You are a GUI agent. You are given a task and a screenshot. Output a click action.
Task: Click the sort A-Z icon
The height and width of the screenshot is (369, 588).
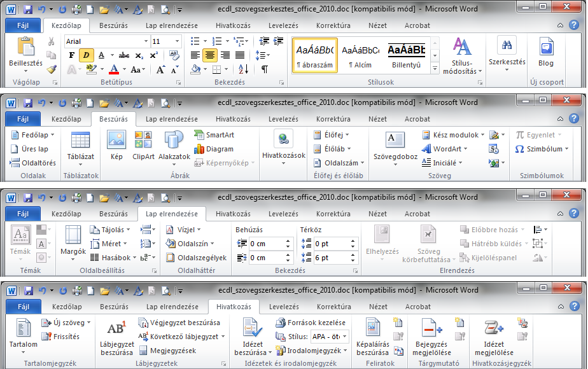(243, 69)
